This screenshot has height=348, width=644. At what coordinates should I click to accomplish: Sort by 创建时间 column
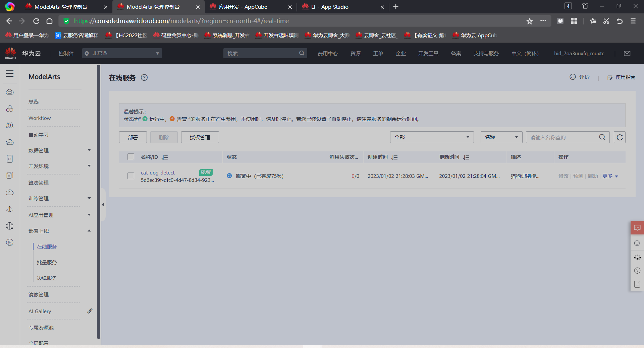click(x=394, y=157)
